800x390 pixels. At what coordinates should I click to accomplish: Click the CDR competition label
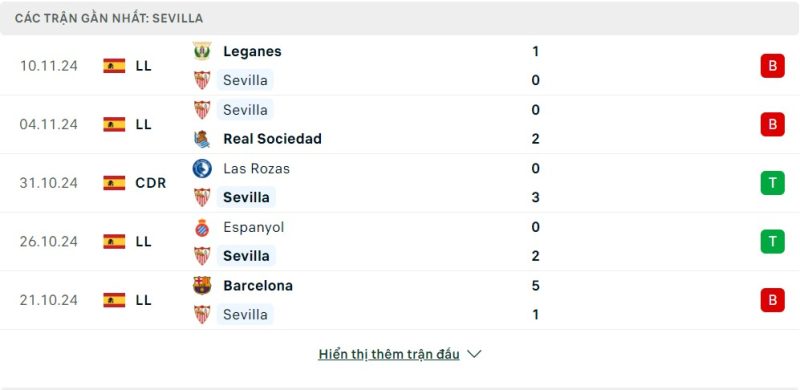pyautogui.click(x=151, y=183)
